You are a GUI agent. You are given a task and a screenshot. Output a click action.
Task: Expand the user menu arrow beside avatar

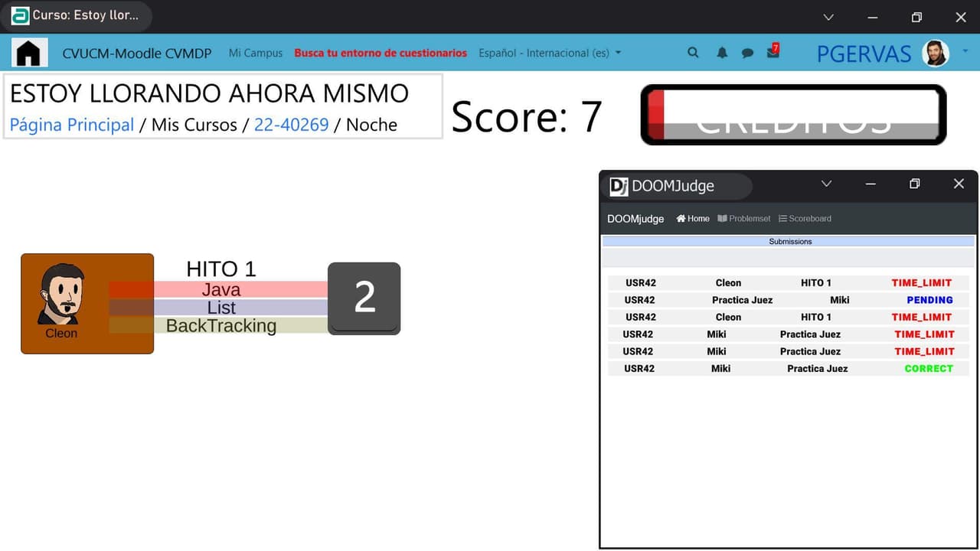point(965,51)
